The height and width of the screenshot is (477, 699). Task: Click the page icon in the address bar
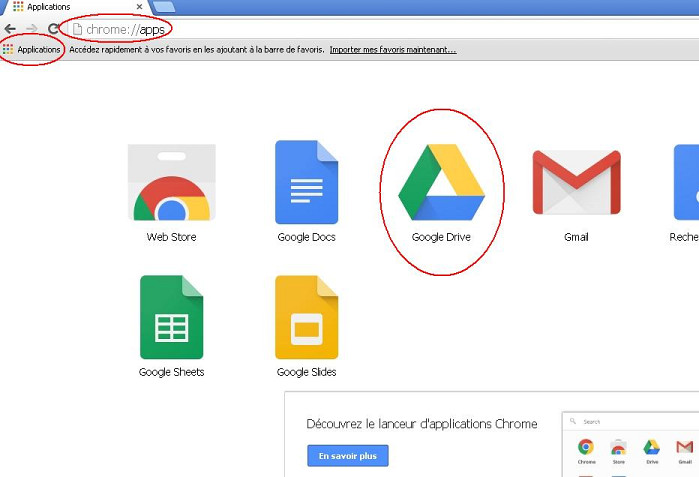tap(78, 29)
